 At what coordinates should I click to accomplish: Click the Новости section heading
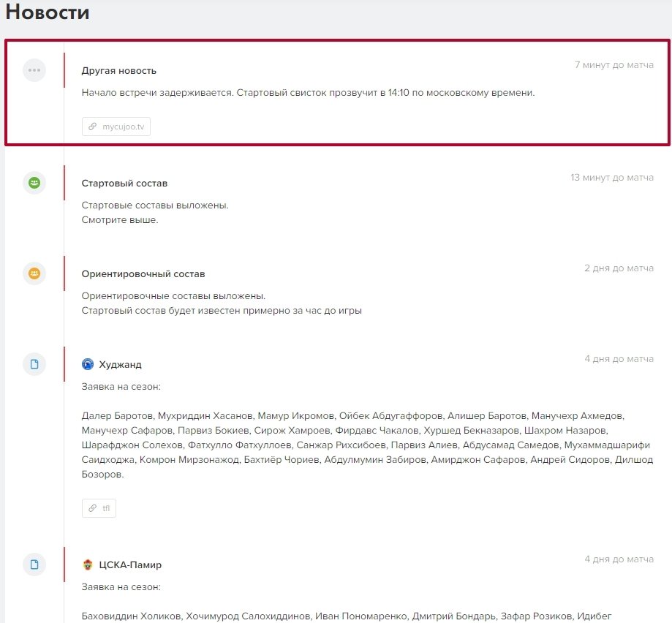pyautogui.click(x=47, y=12)
